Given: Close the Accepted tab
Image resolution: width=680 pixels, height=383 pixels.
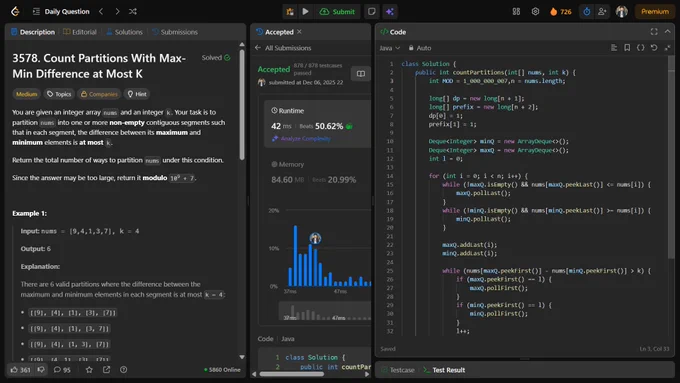Looking at the screenshot, I should (299, 32).
